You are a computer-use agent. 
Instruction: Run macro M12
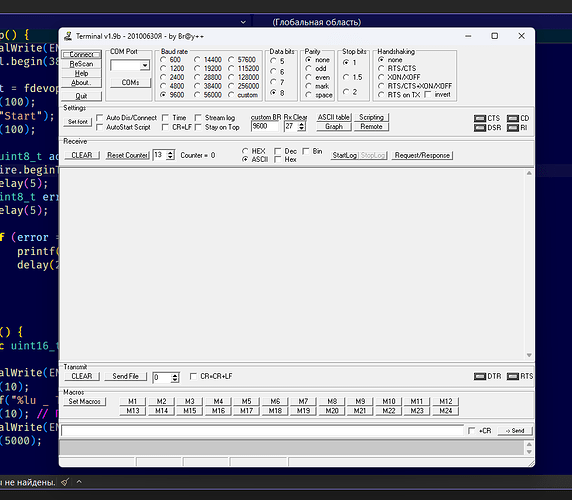pos(445,402)
